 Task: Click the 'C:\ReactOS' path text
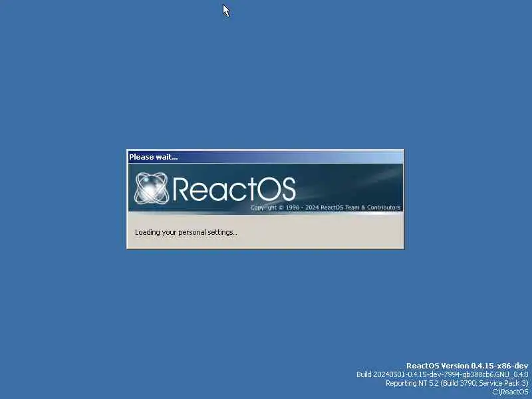[x=510, y=392]
